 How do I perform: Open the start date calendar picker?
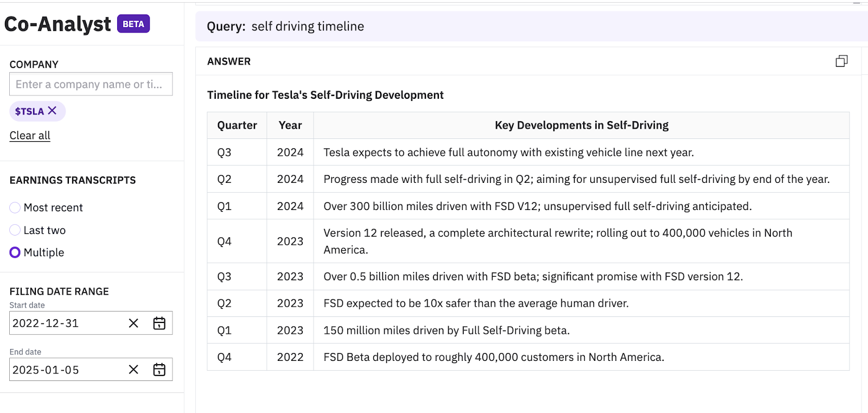(159, 323)
